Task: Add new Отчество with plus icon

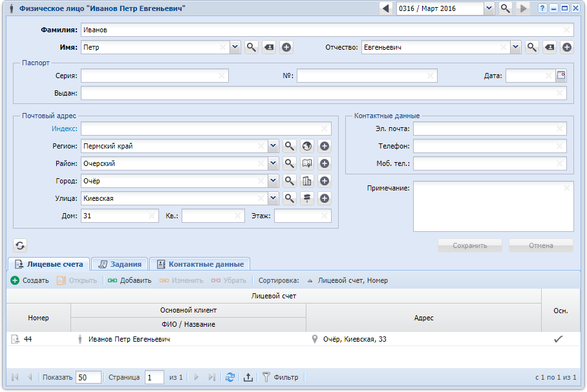Action: point(567,48)
